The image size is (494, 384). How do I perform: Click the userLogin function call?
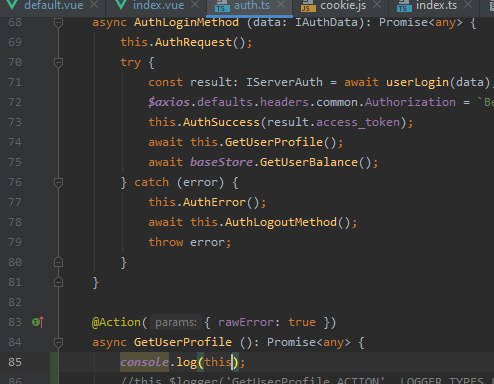(x=417, y=82)
